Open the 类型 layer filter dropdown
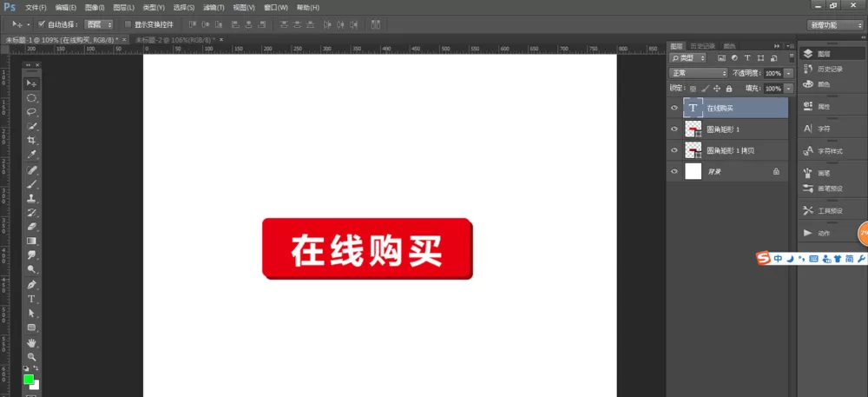This screenshot has height=397, width=868. [x=688, y=57]
